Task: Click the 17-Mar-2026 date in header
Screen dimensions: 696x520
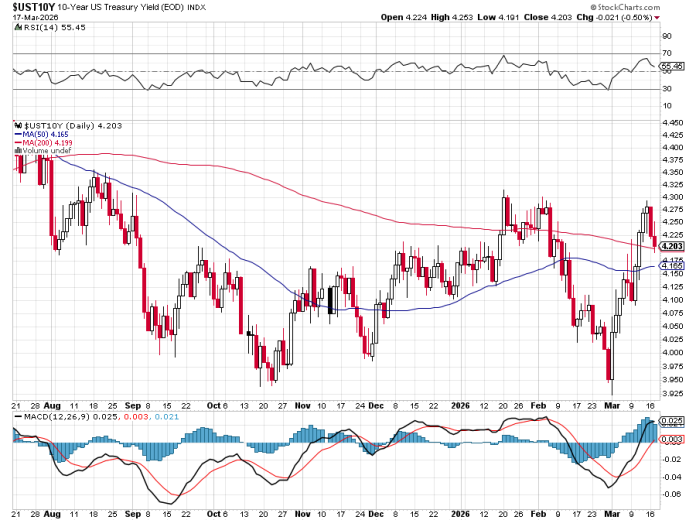Action: coord(31,17)
